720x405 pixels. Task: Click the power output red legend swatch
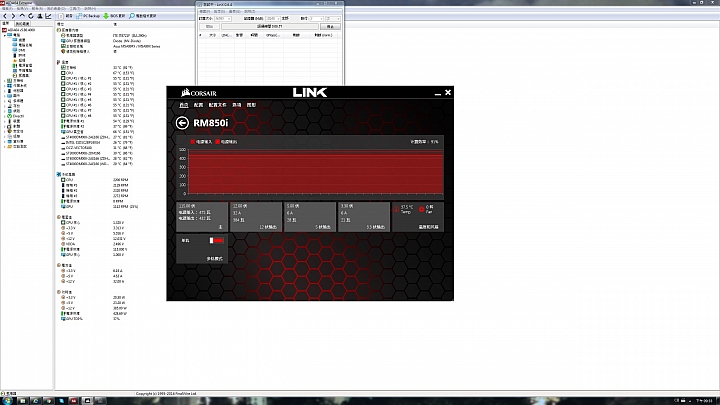pyautogui.click(x=218, y=142)
